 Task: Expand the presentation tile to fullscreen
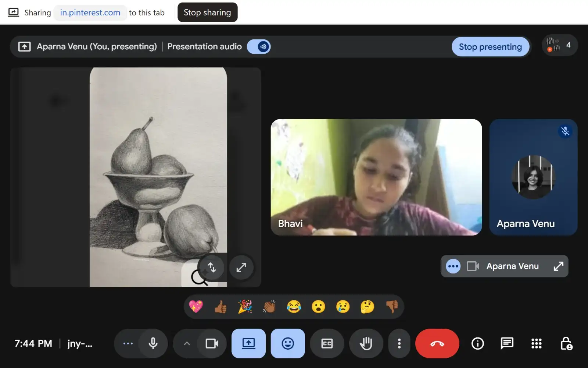click(x=241, y=267)
